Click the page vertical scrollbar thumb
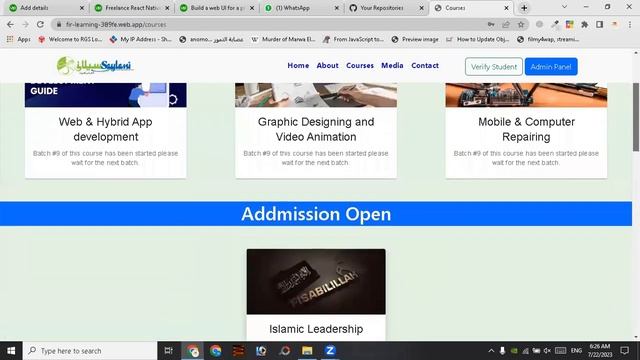Image resolution: width=640 pixels, height=360 pixels. click(x=636, y=117)
